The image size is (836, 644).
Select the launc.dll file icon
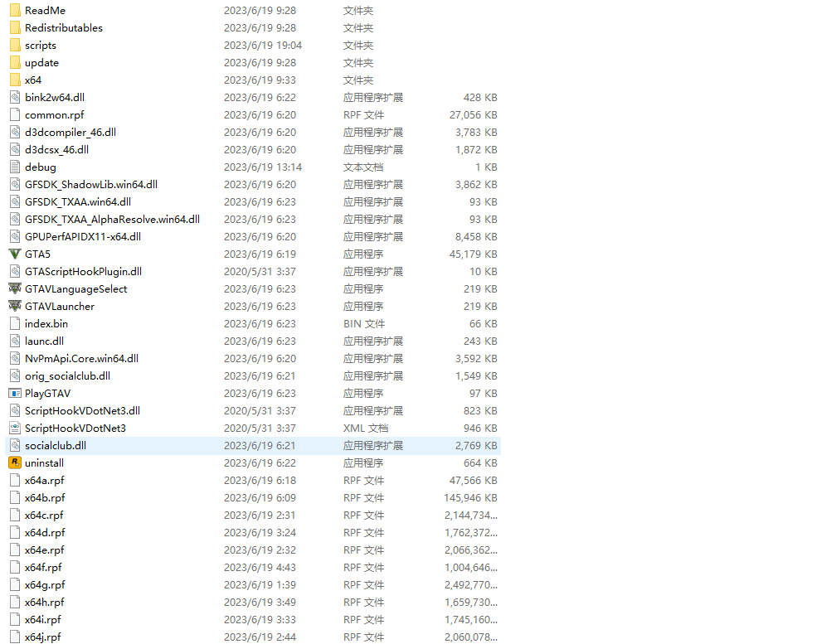pyautogui.click(x=15, y=341)
